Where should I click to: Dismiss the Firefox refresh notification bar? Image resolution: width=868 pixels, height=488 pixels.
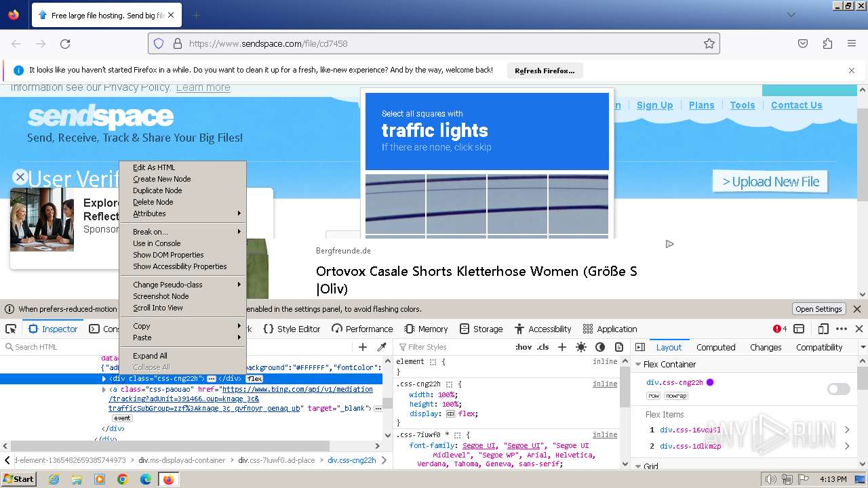[852, 70]
